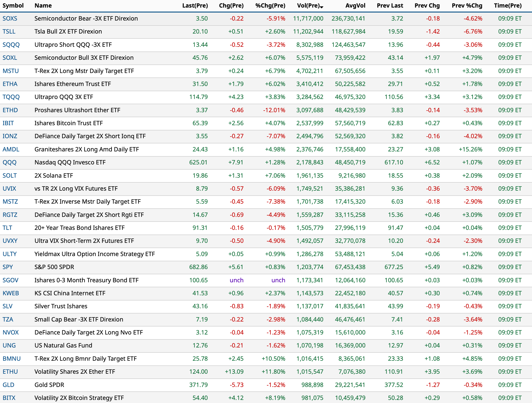This screenshot has height=403, width=532.
Task: Sort by AvgVol column header
Action: point(355,5)
